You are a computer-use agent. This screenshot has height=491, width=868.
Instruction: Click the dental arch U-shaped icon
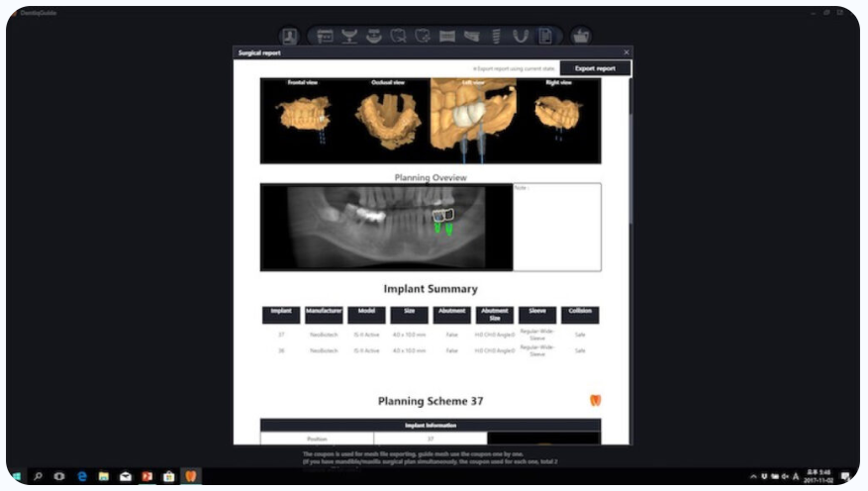point(521,36)
